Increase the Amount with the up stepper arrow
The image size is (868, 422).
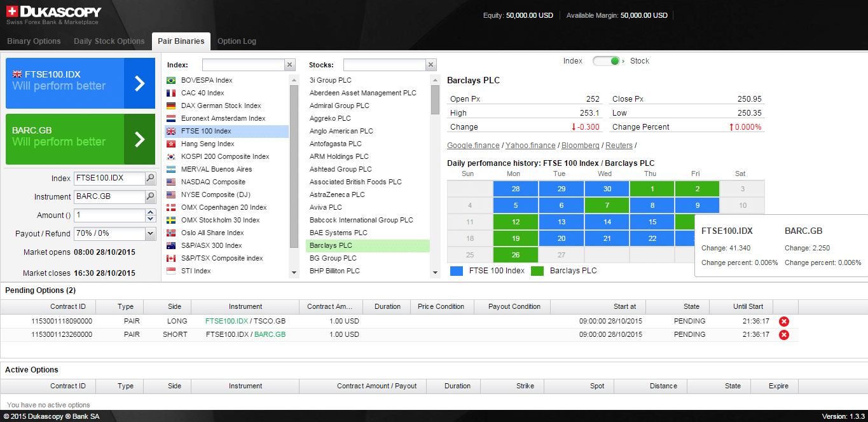(x=150, y=212)
